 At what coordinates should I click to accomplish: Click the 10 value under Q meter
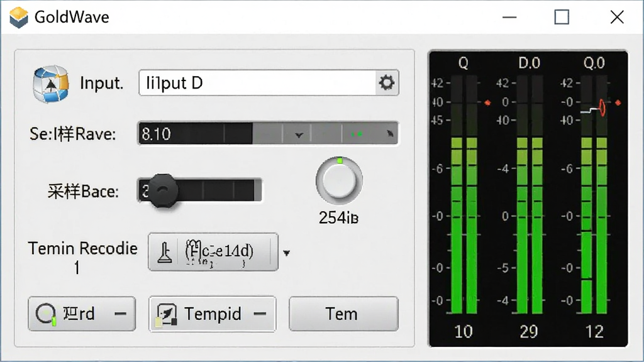coord(464,332)
